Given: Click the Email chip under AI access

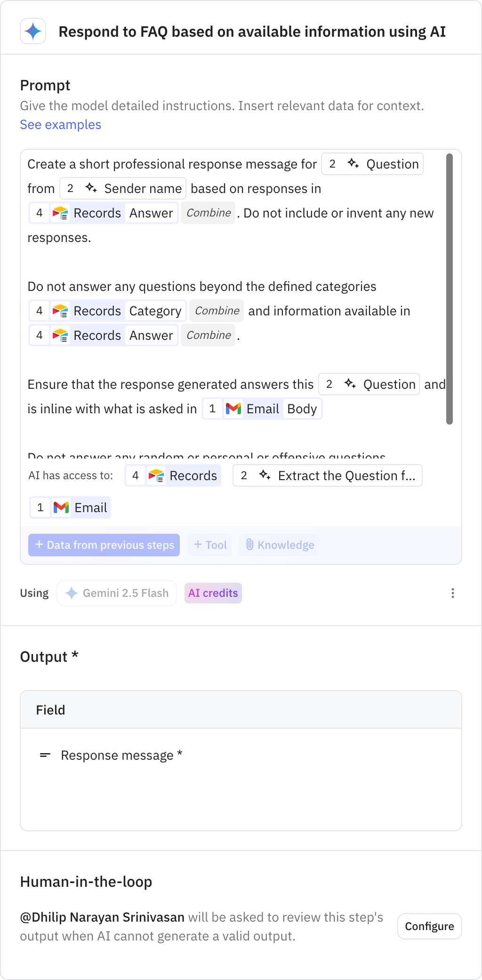Looking at the screenshot, I should pos(71,508).
